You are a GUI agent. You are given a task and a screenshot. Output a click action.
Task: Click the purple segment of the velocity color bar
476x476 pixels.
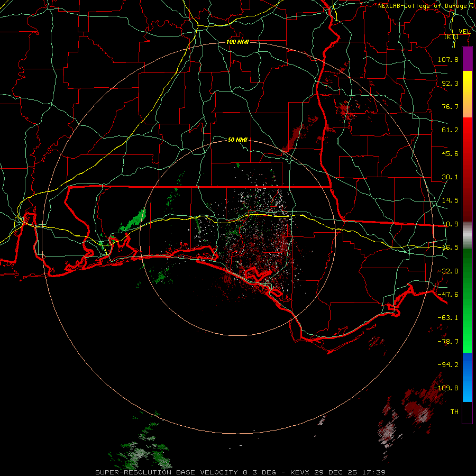point(467,59)
